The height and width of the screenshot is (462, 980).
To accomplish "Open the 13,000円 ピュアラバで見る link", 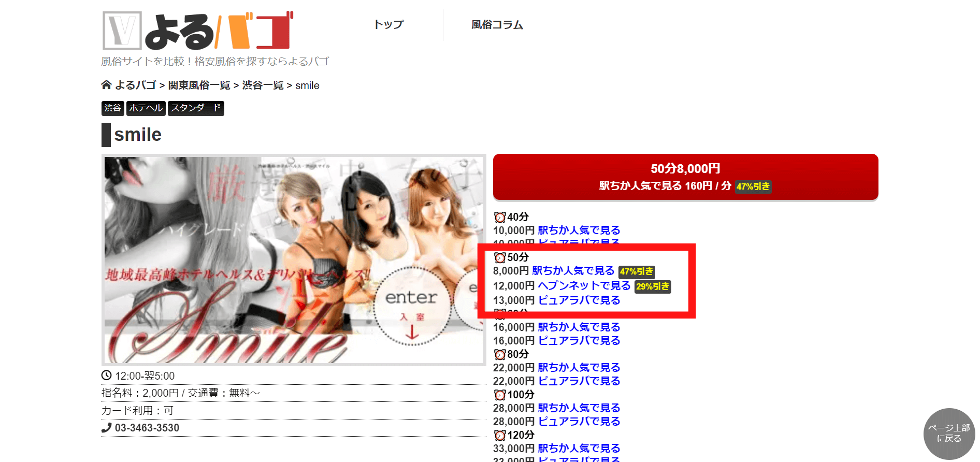I will point(579,300).
